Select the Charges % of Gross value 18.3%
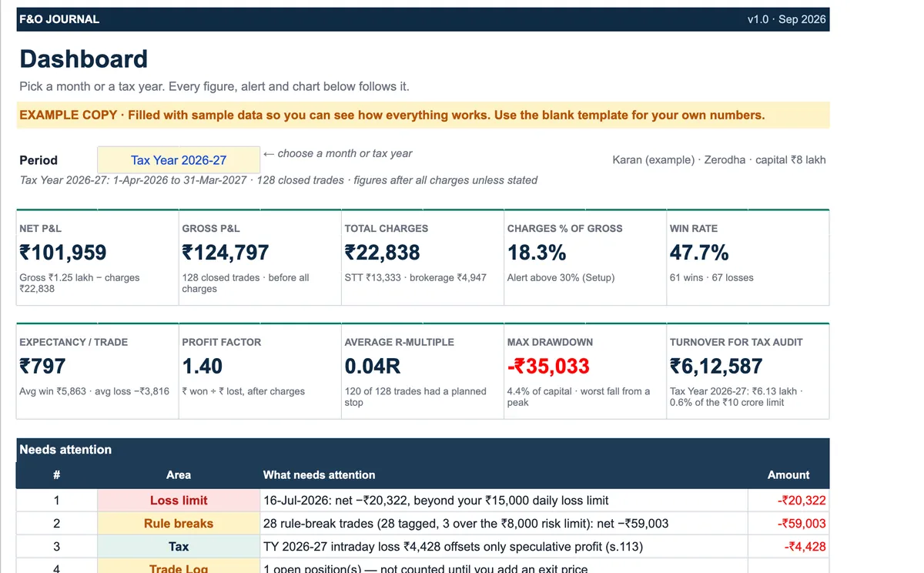This screenshot has width=924, height=573. [x=537, y=253]
